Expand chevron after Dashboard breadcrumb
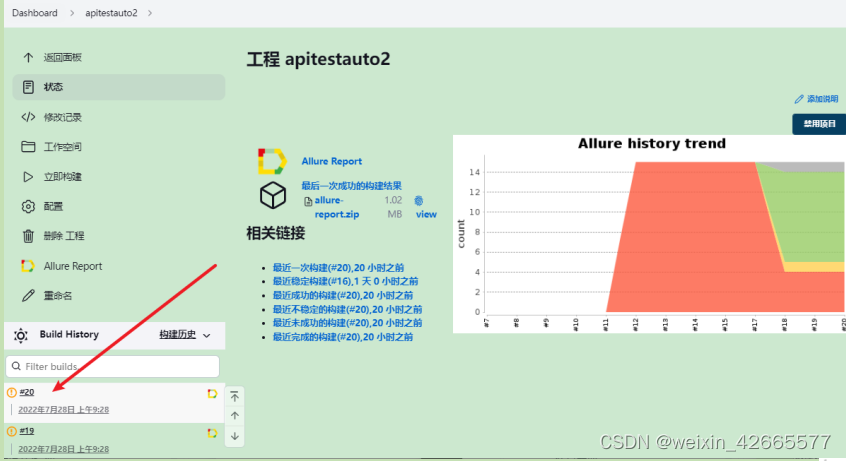The width and height of the screenshot is (846, 461). click(x=72, y=13)
